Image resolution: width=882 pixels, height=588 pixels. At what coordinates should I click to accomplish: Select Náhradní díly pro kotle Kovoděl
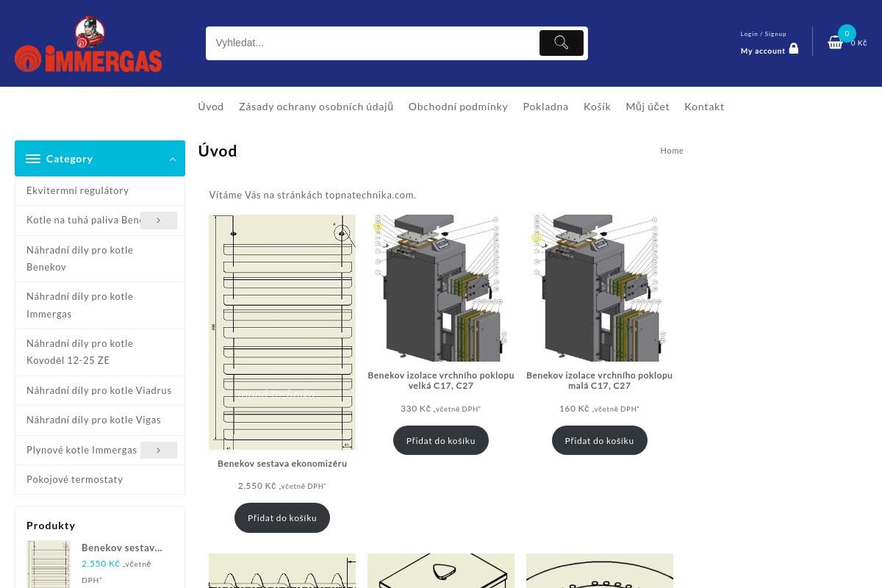(x=80, y=352)
